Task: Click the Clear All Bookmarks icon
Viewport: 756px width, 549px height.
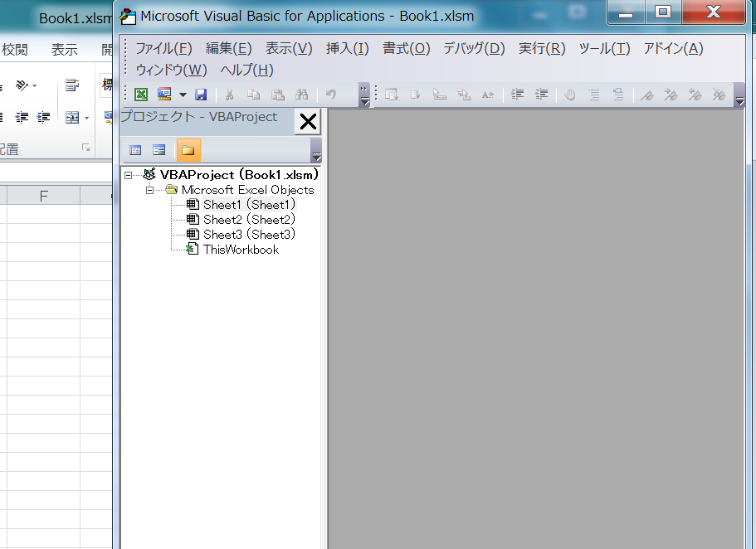Action: pyautogui.click(x=719, y=95)
